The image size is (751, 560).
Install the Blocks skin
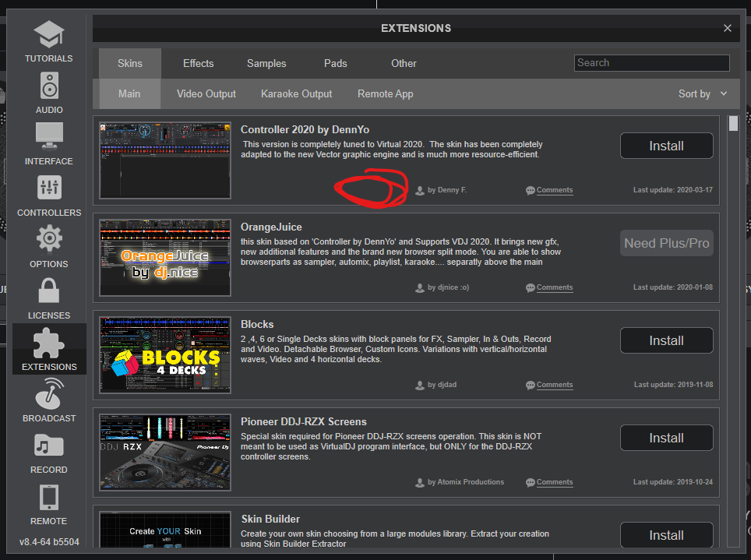[x=666, y=340]
